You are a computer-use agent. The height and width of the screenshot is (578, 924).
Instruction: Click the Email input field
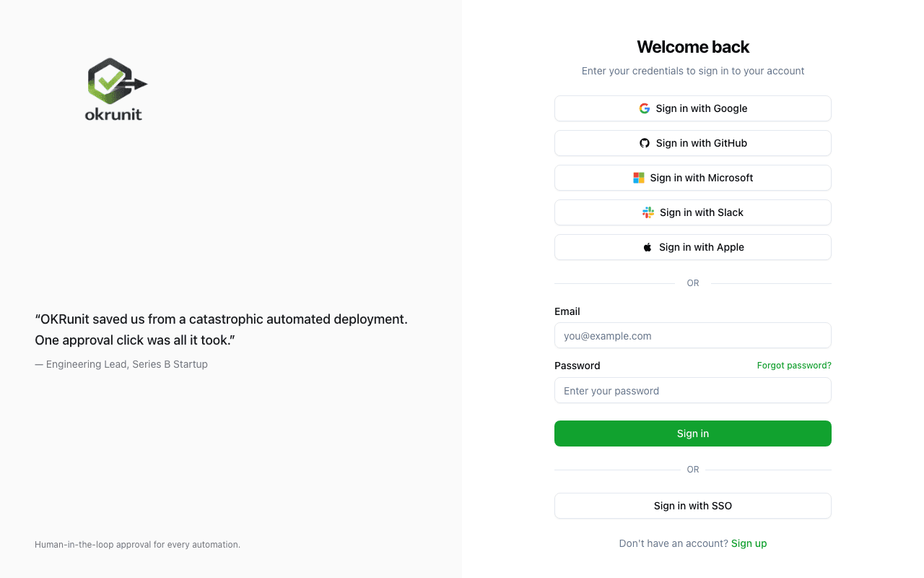click(x=693, y=335)
